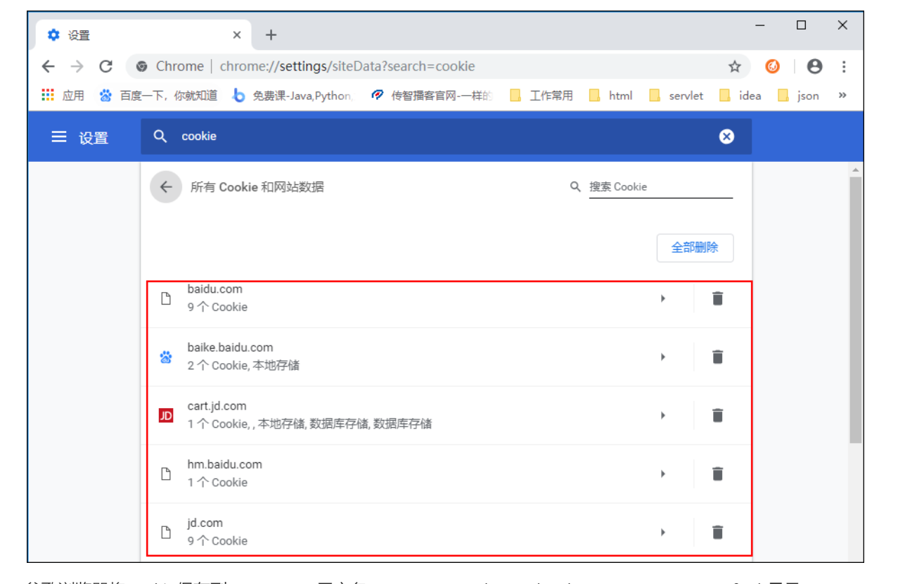Click the jd.com site name
Image resolution: width=924 pixels, height=584 pixels.
[205, 522]
